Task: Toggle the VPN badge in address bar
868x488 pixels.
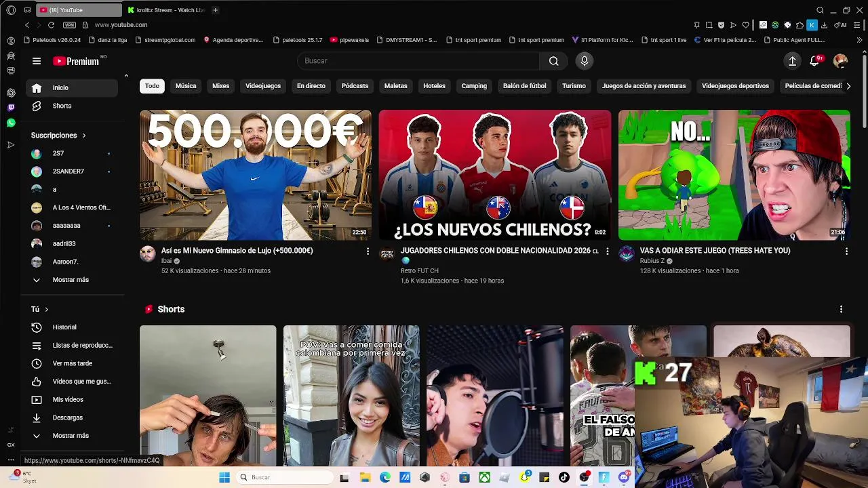Action: pyautogui.click(x=69, y=25)
